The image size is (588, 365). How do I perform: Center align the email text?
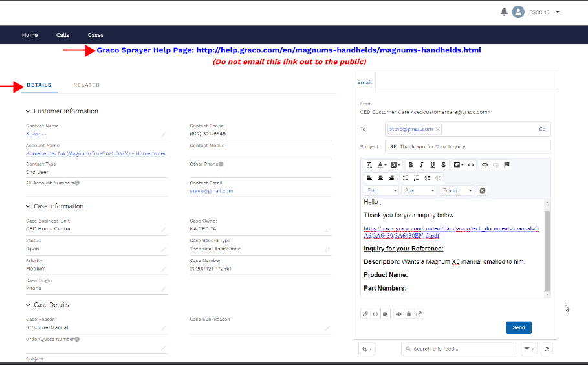coord(380,178)
